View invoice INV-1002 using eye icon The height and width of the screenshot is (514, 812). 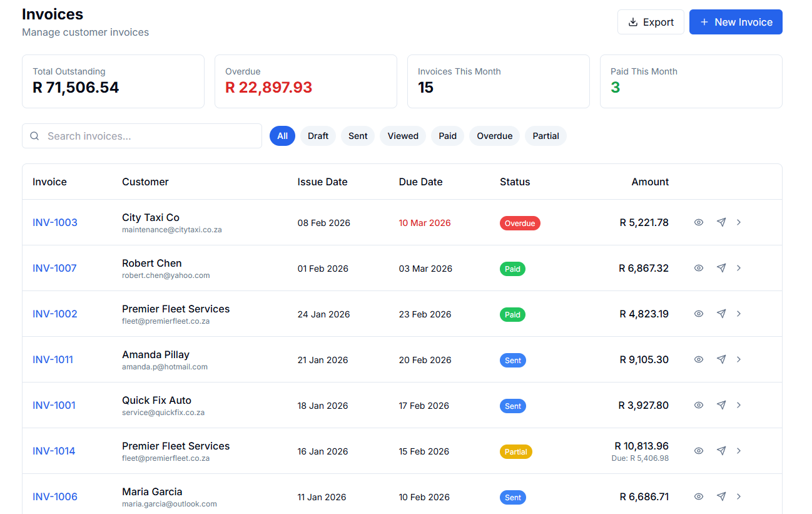699,314
